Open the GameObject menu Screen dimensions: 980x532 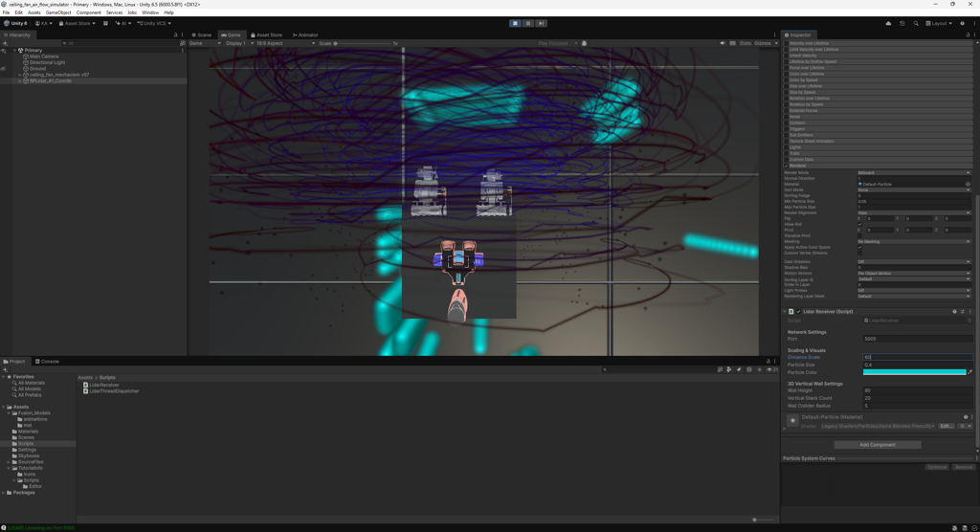tap(58, 12)
